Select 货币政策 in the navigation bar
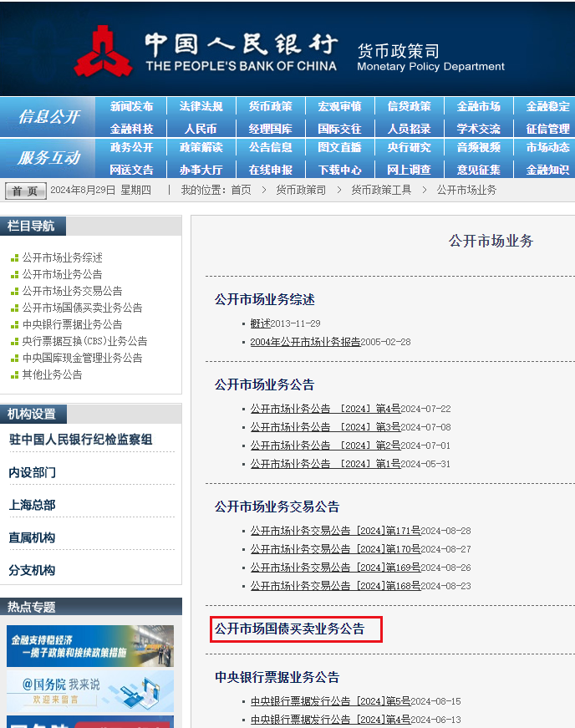Image resolution: width=575 pixels, height=728 pixels. 271,106
